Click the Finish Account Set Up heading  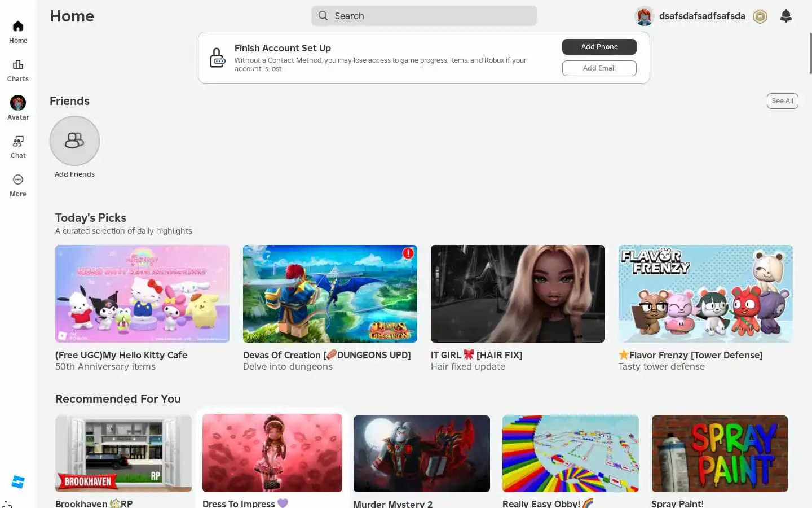pos(283,49)
